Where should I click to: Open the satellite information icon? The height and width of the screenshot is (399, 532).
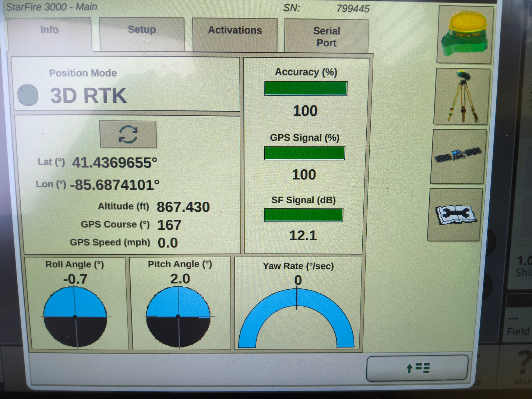(458, 156)
